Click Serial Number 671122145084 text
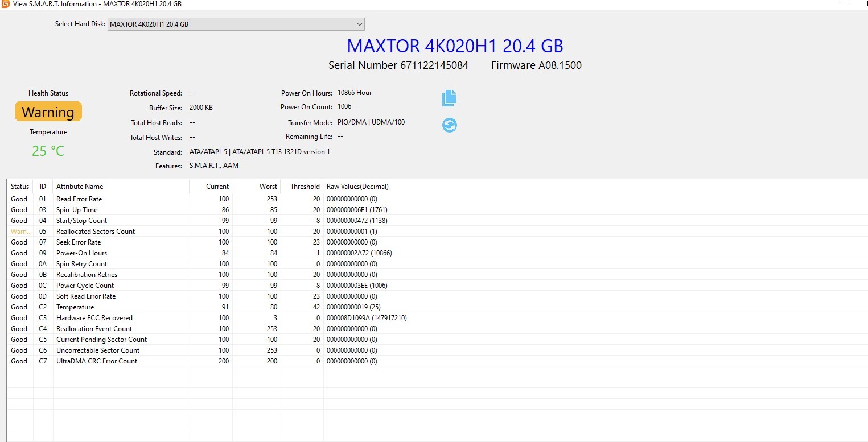The image size is (868, 442). click(x=398, y=65)
